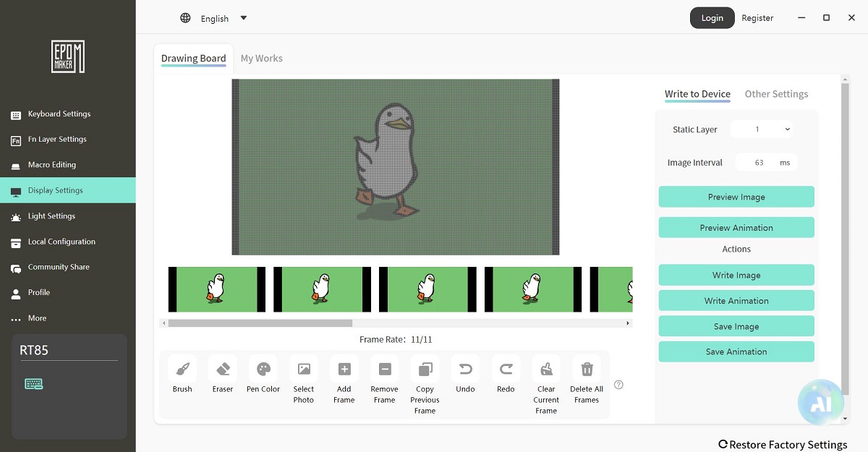Viewport: 868px width, 452px height.
Task: Switch to the Other Settings tab
Action: pos(776,94)
